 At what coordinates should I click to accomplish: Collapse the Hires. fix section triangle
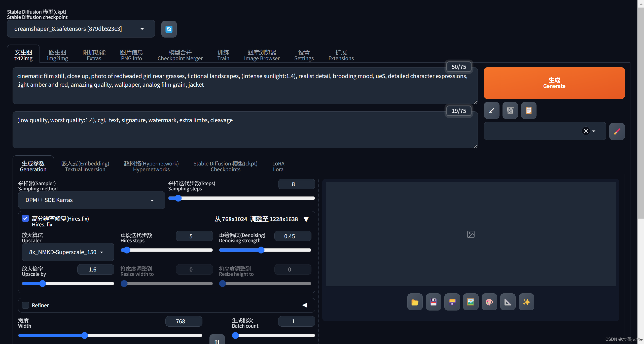(x=306, y=219)
